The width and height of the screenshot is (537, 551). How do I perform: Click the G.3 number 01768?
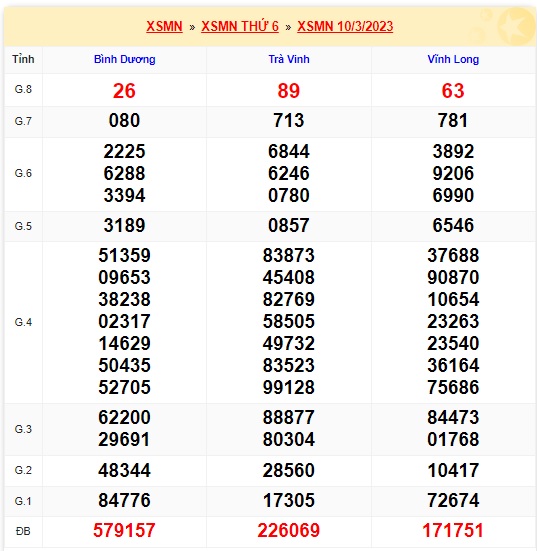pos(453,440)
